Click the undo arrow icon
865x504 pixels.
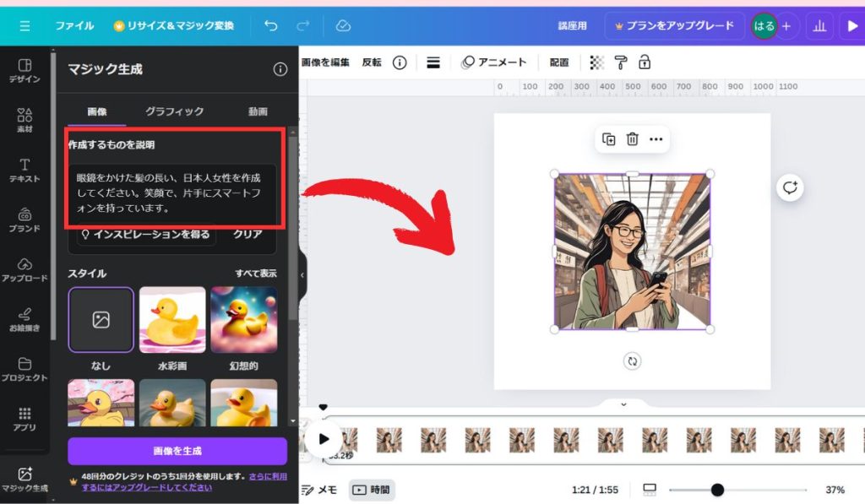coord(271,26)
